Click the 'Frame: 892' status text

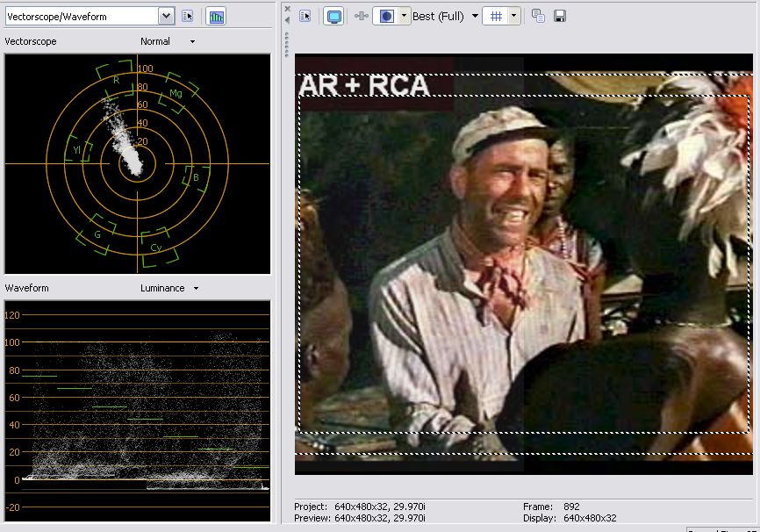pos(552,507)
